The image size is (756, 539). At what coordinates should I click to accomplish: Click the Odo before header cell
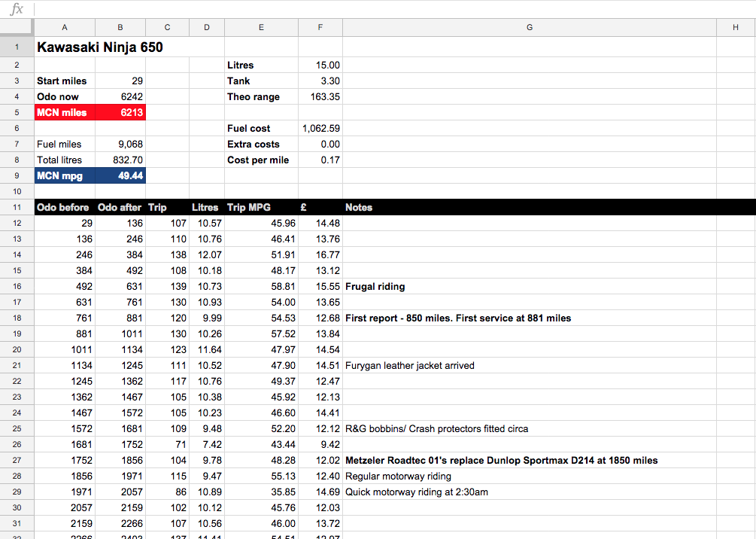point(65,208)
